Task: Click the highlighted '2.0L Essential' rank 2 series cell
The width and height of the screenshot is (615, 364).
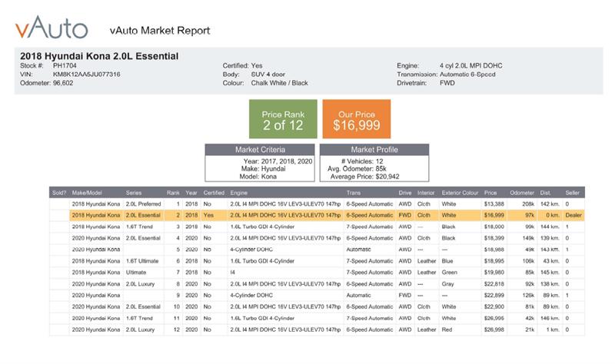Action: coord(143,216)
